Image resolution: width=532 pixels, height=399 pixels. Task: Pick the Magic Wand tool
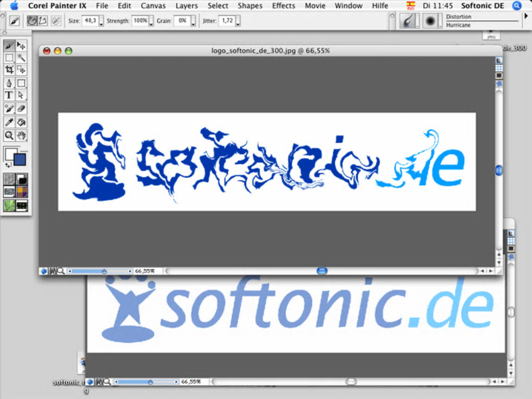[x=21, y=58]
